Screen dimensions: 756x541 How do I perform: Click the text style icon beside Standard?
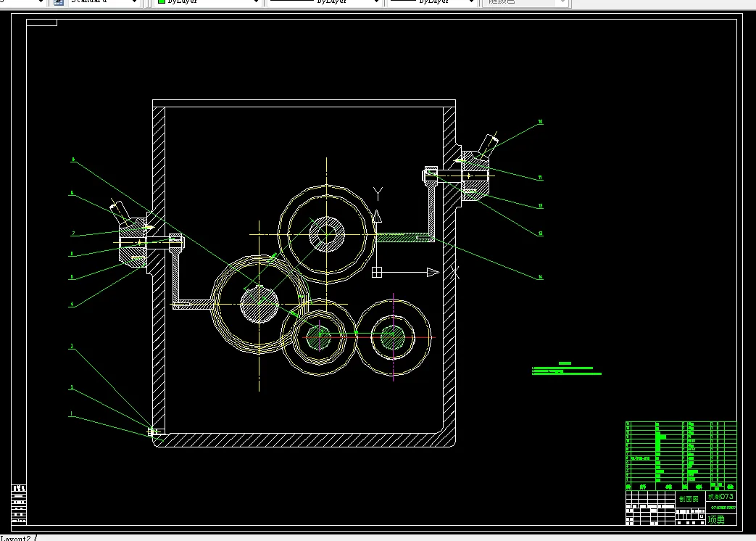coord(58,2)
